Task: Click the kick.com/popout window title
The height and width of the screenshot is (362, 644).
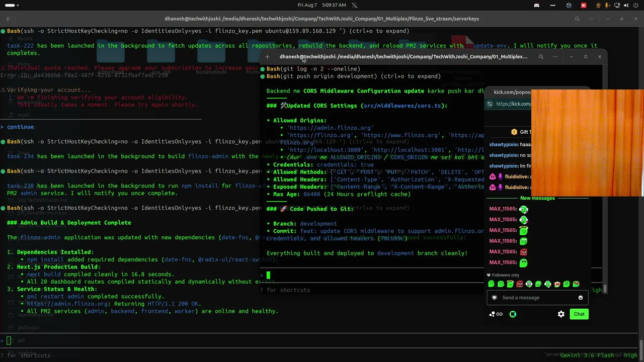Action: pyautogui.click(x=512, y=92)
